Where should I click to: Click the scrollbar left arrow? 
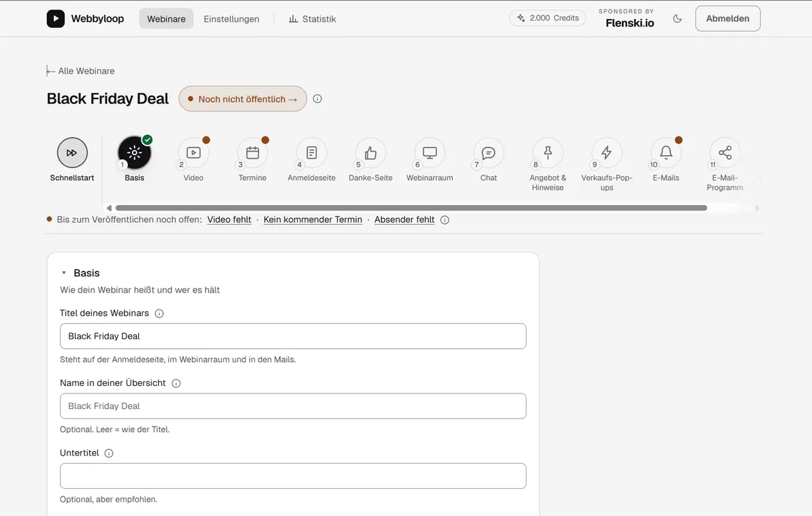109,208
